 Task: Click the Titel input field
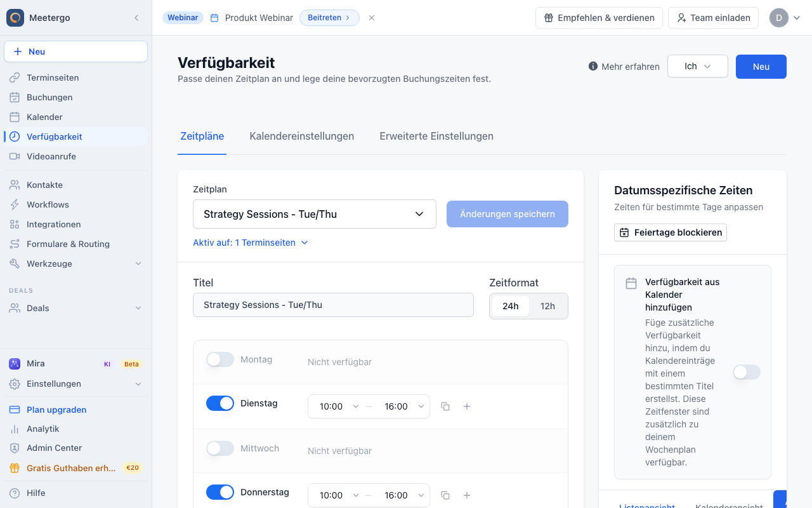click(333, 305)
